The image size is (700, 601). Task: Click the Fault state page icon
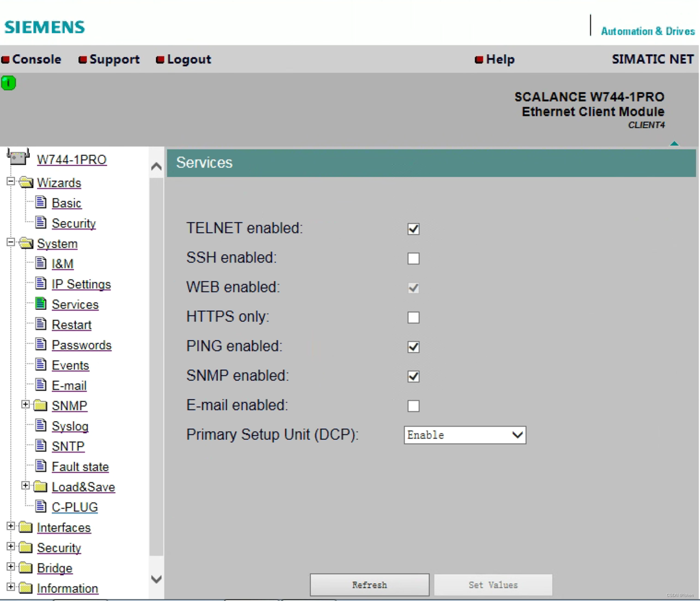41,466
